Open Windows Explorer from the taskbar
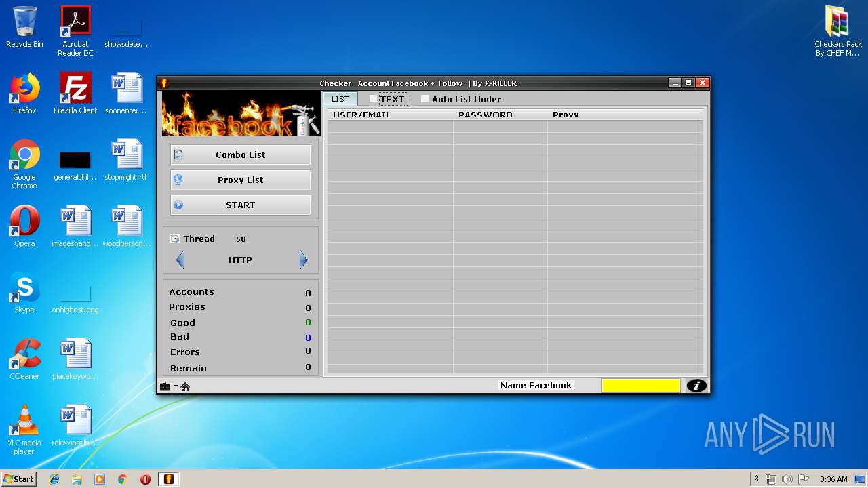 tap(77, 479)
